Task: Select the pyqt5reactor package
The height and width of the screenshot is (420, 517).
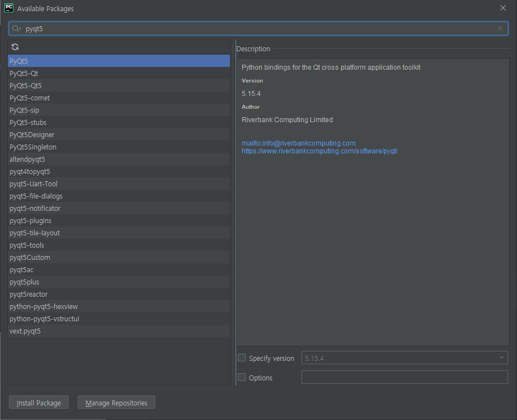Action: (x=119, y=294)
